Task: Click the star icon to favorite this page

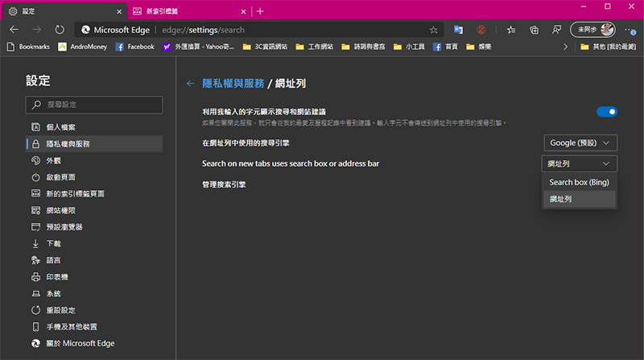Action: 434,30
